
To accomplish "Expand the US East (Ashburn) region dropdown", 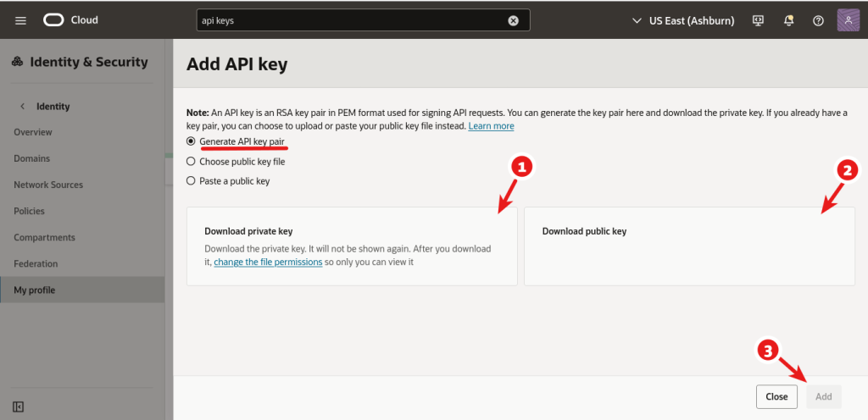I will coord(686,20).
